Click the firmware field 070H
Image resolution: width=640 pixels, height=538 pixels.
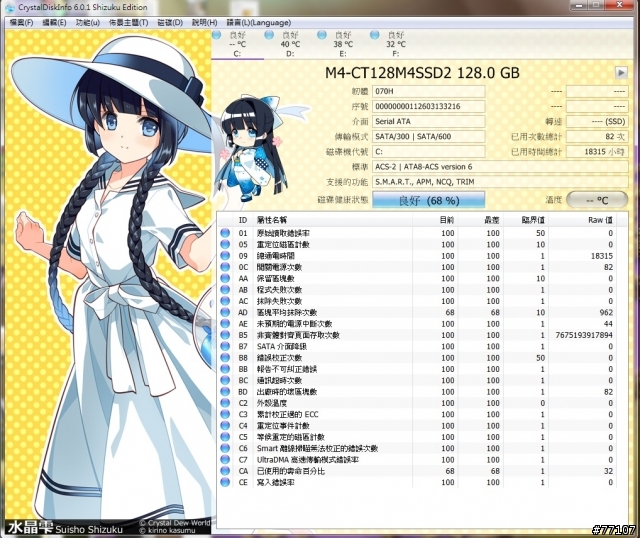click(429, 91)
